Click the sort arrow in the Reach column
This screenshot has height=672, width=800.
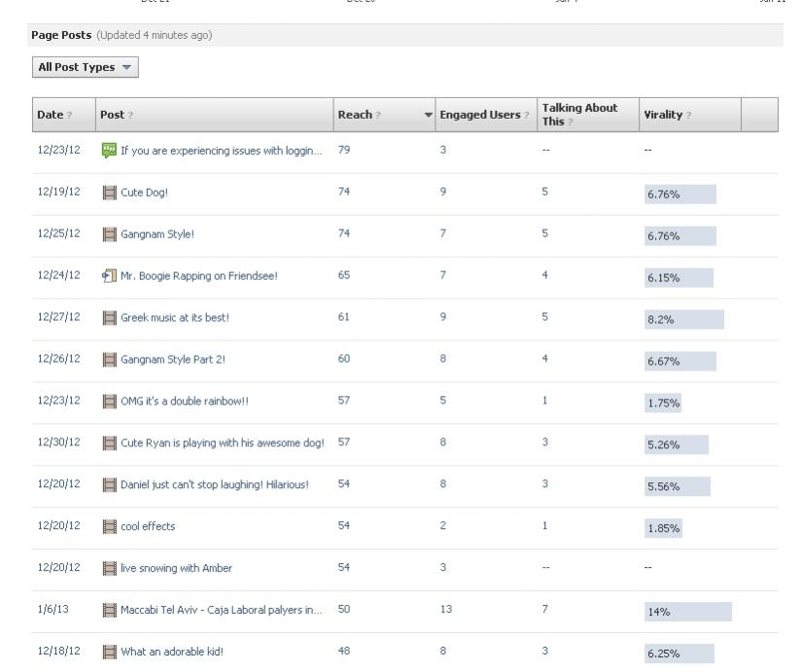pos(429,115)
